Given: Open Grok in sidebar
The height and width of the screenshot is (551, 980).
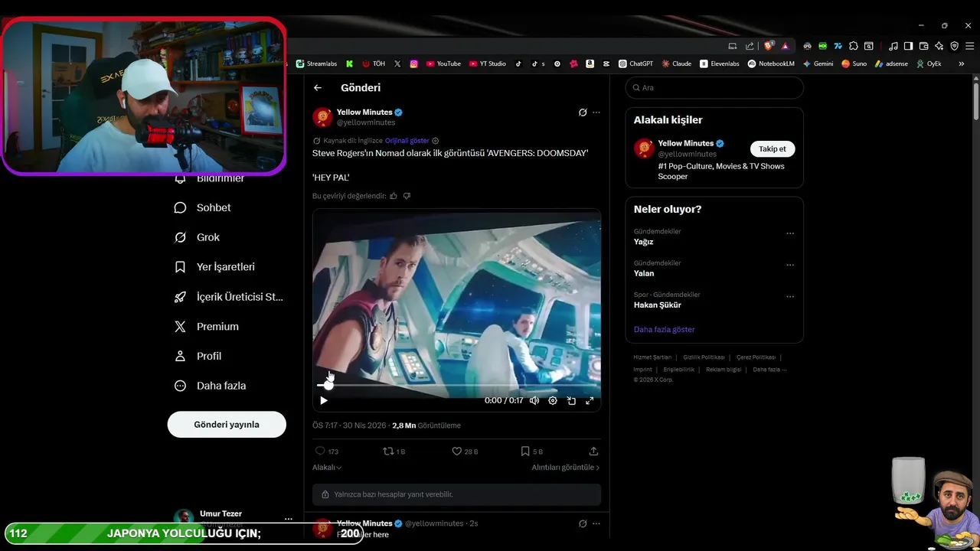Looking at the screenshot, I should tap(198, 237).
